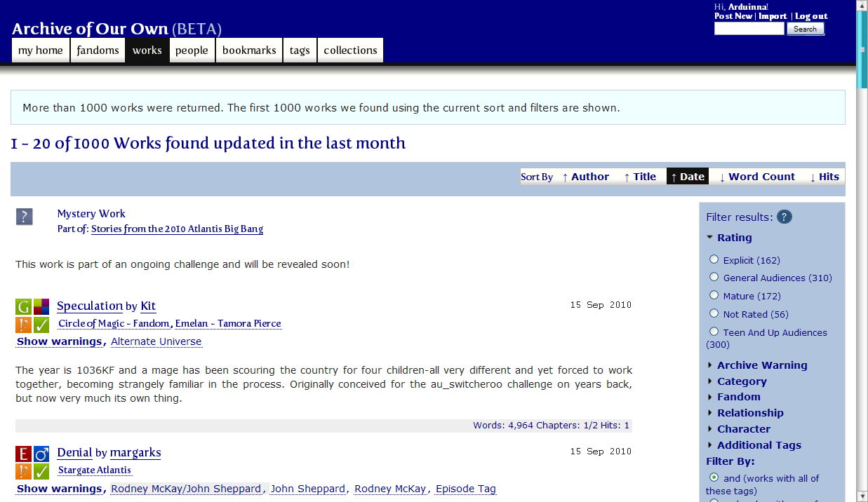Click the warnings icon on Denial
This screenshot has width=868, height=502.
24,472
